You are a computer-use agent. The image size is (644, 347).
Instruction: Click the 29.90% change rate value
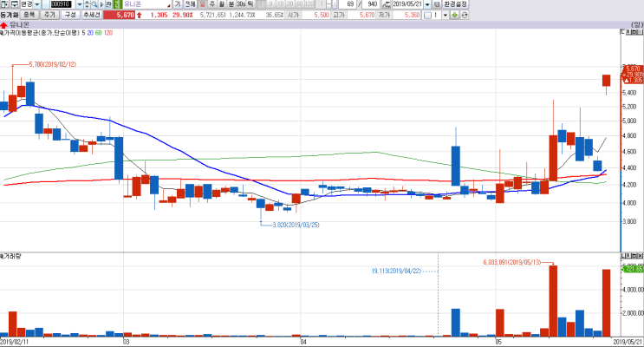pyautogui.click(x=182, y=16)
